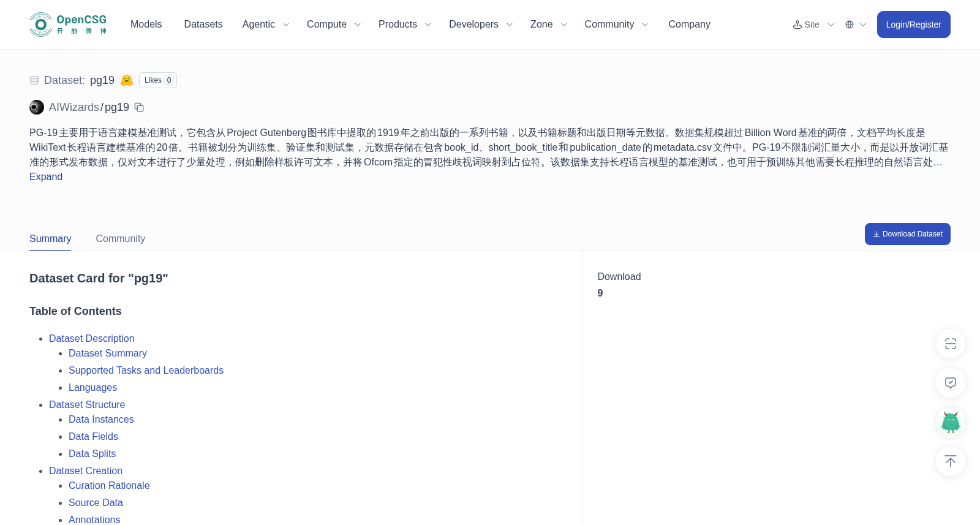This screenshot has height=525, width=980.
Task: Open the language globe selector
Action: (x=856, y=25)
